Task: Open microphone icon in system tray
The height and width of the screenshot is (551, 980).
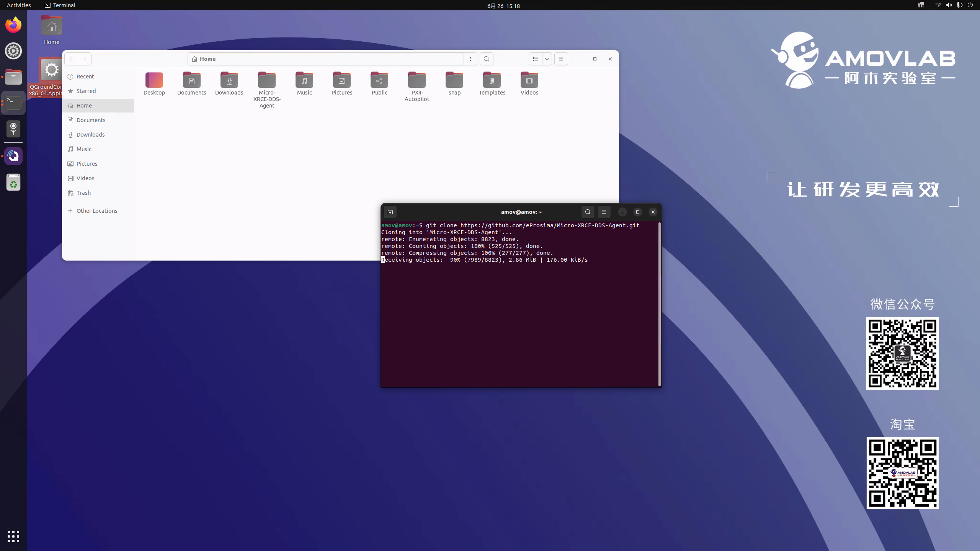Action: 959,5
